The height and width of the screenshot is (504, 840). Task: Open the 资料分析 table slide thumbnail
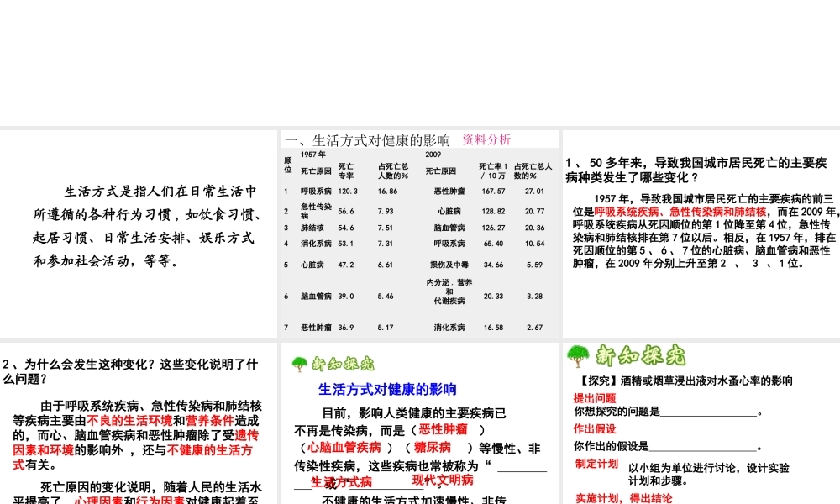pyautogui.click(x=420, y=234)
